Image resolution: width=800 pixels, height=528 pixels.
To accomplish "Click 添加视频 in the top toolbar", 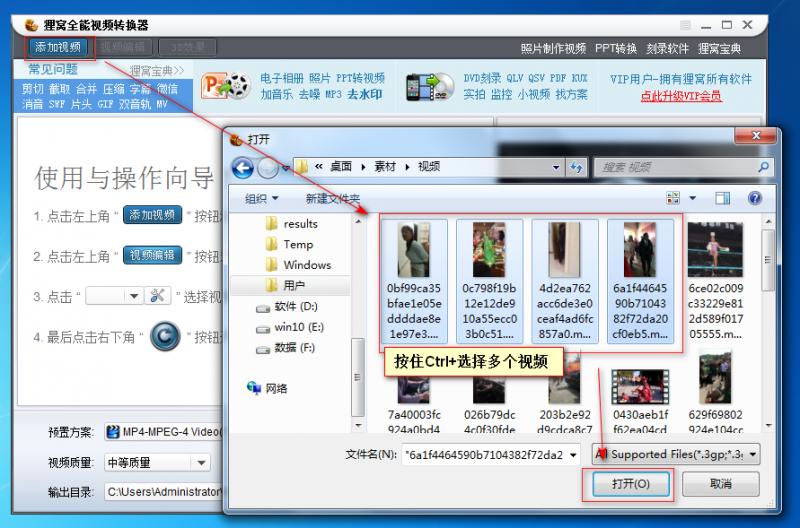I will tap(58, 47).
